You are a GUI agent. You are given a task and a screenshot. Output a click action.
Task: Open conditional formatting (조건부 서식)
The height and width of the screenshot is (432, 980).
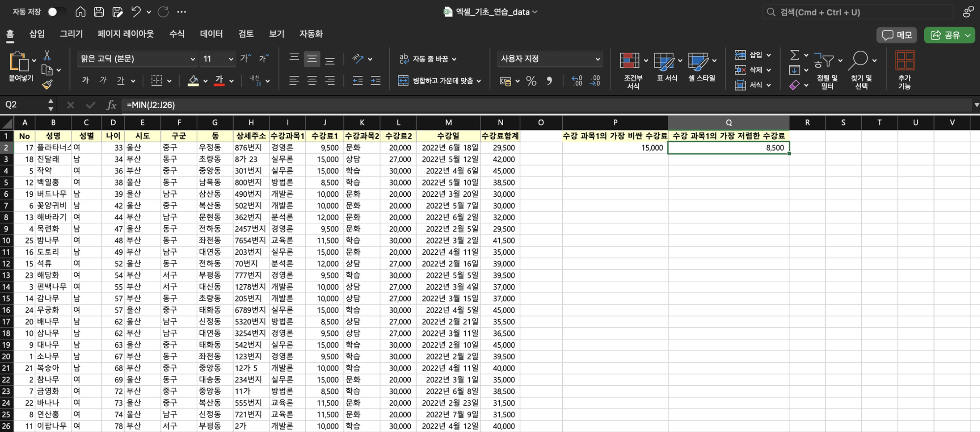629,61
